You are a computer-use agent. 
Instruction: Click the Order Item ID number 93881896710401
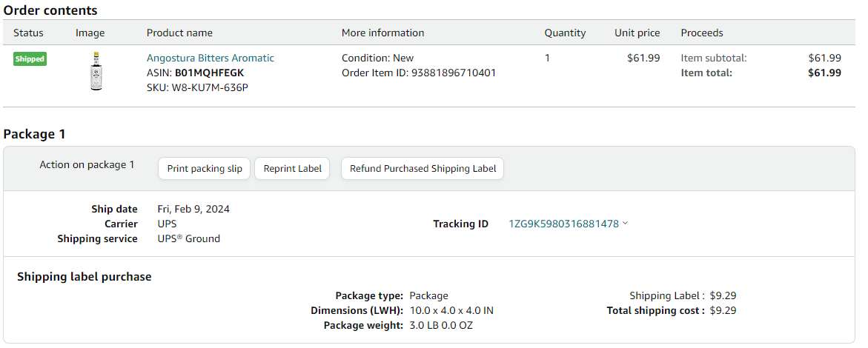(454, 73)
